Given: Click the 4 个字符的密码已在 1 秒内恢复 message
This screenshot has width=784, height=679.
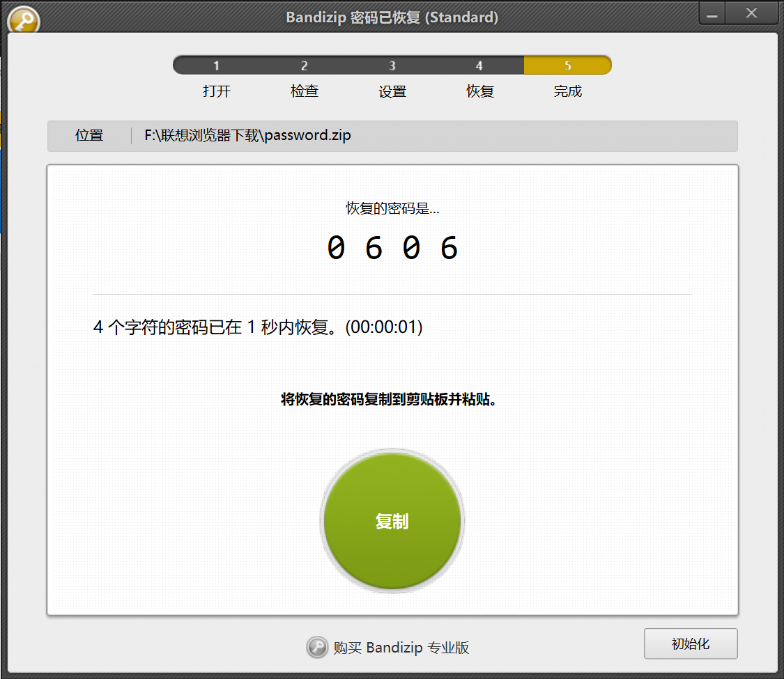Looking at the screenshot, I should (258, 327).
